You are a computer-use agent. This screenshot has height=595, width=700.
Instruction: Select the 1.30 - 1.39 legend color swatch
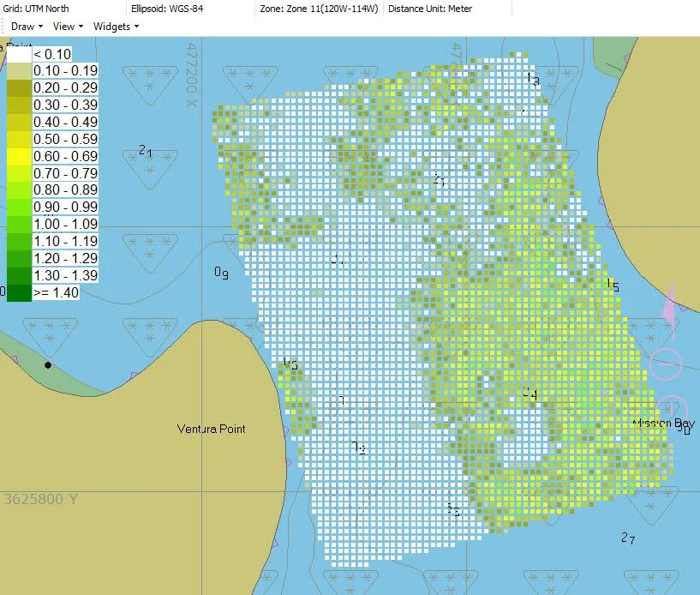(x=19, y=275)
